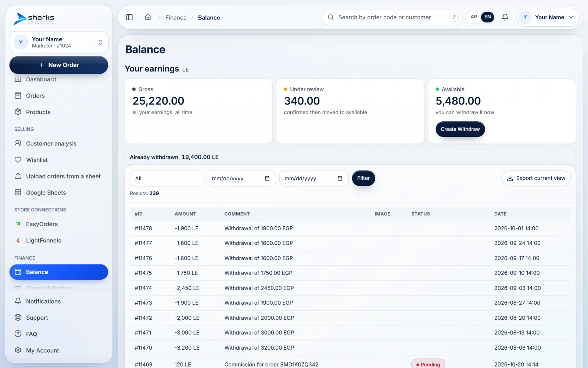Click the download icon on Export current view
The width and height of the screenshot is (588, 368).
pyautogui.click(x=510, y=178)
